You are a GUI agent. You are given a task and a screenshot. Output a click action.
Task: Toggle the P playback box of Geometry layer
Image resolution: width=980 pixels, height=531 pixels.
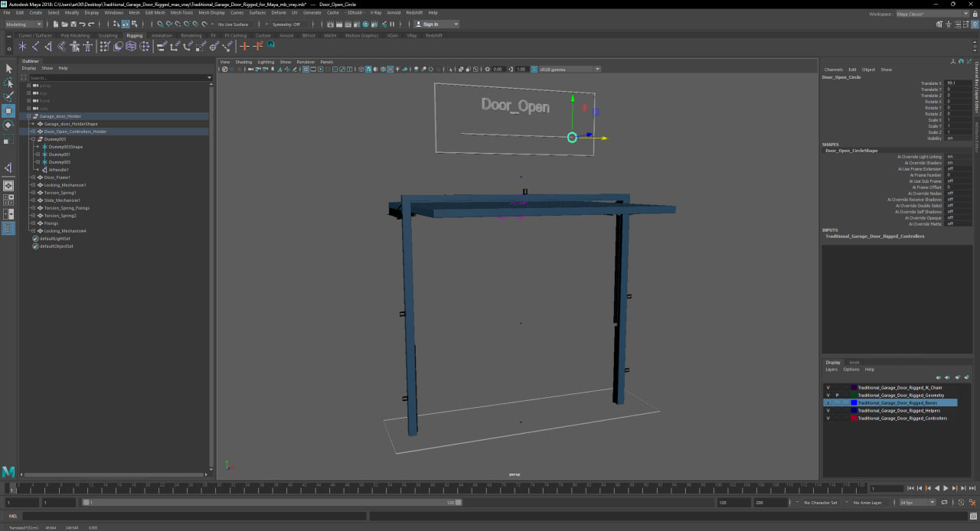837,396
